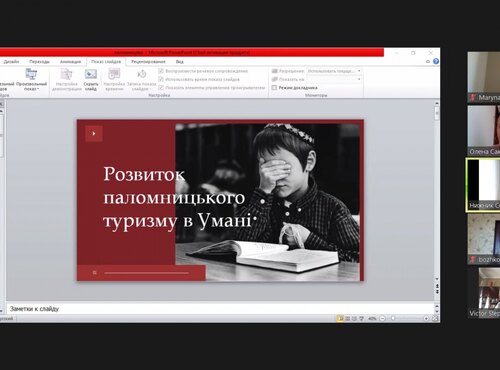Viewport: 500px width, 370px height.
Task: Click the Запись показа слайдов icon
Action: pyautogui.click(x=142, y=74)
